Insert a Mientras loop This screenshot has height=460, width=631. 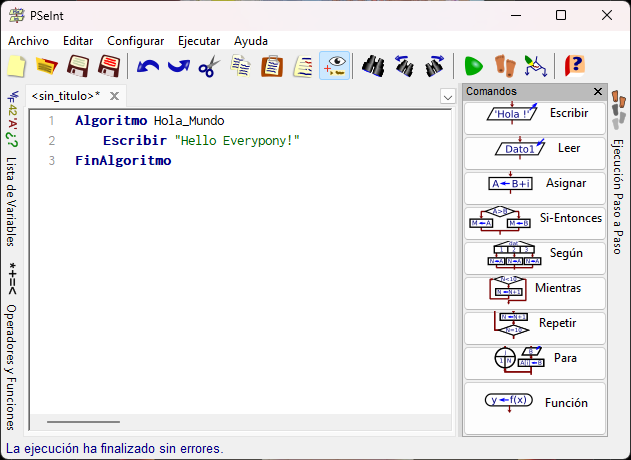[535, 293]
